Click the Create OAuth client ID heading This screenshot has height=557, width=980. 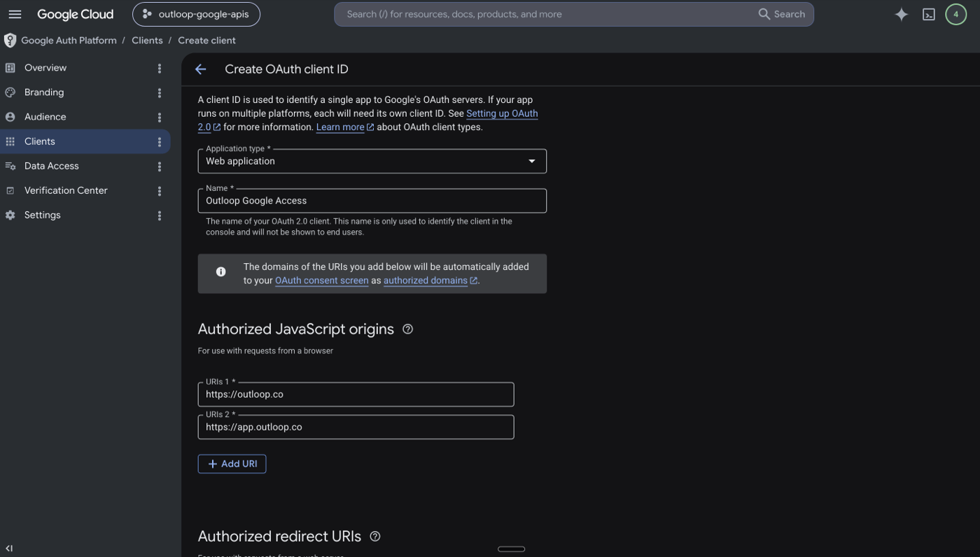pos(286,69)
